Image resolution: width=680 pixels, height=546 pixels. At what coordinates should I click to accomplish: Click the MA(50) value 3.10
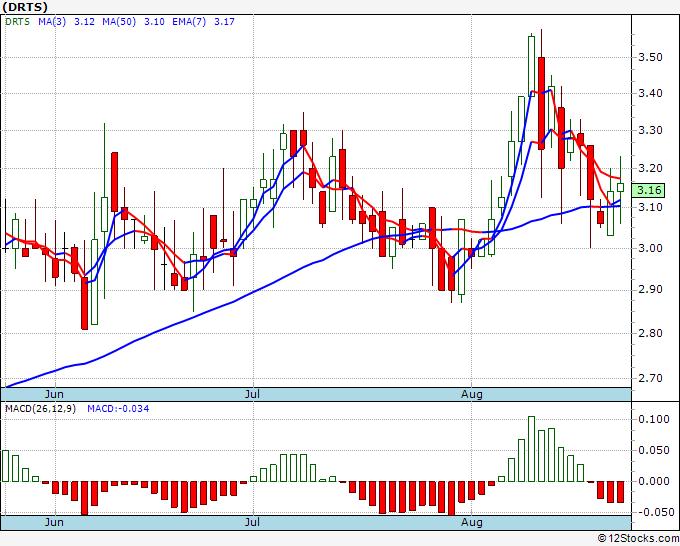(x=154, y=22)
